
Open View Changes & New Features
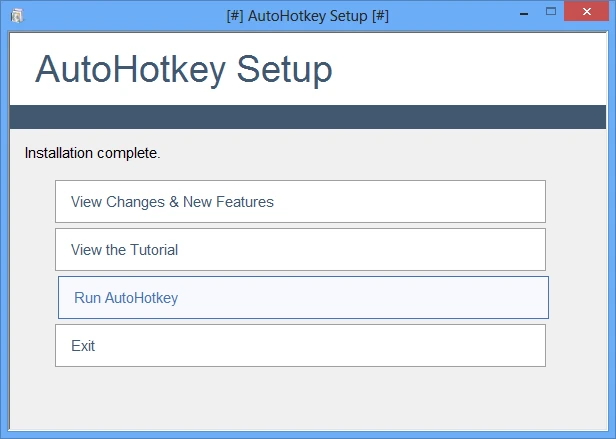pos(300,202)
